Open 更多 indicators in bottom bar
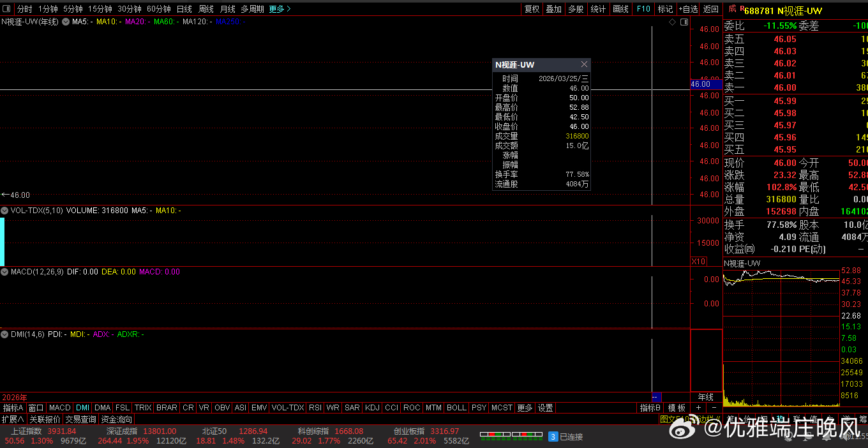 click(525, 408)
